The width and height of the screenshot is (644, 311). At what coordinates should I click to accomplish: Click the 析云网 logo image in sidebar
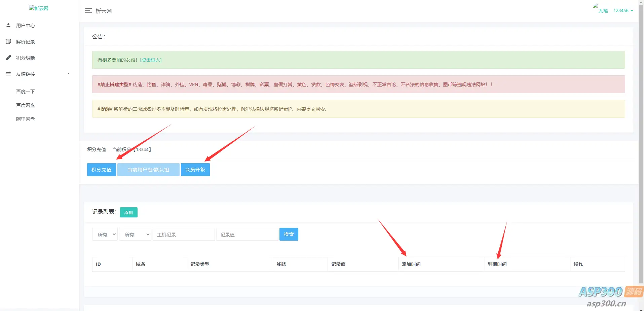pos(39,8)
